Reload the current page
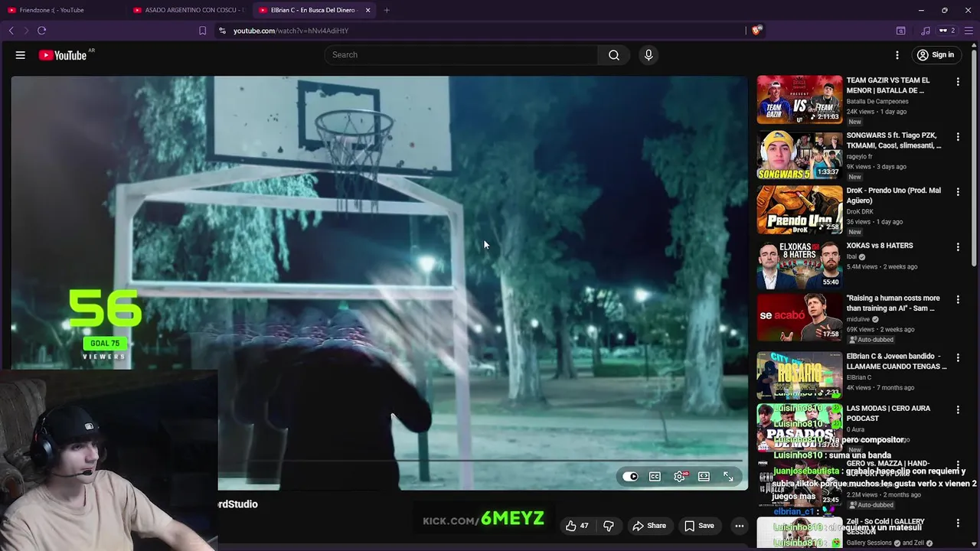This screenshot has width=980, height=551. (x=42, y=31)
